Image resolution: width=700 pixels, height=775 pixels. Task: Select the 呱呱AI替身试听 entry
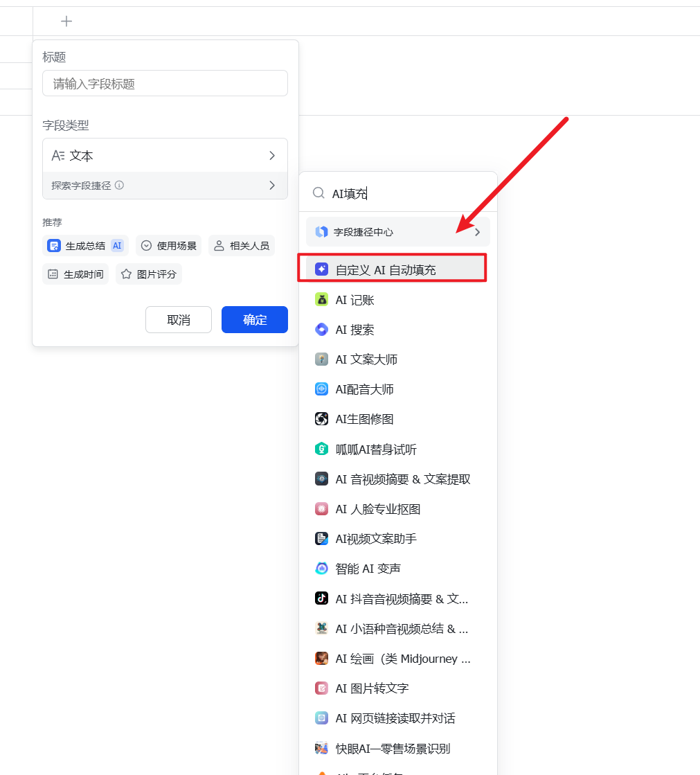pyautogui.click(x=396, y=449)
